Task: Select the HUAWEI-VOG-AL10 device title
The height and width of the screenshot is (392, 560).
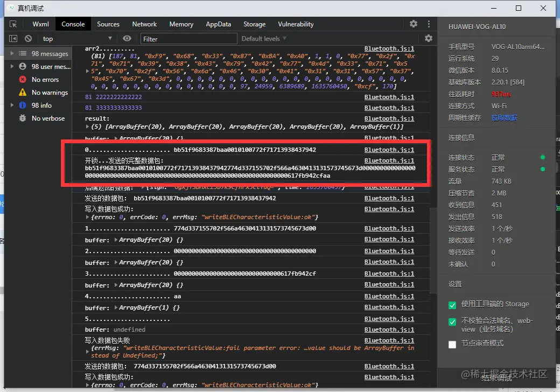Action: 477,27
